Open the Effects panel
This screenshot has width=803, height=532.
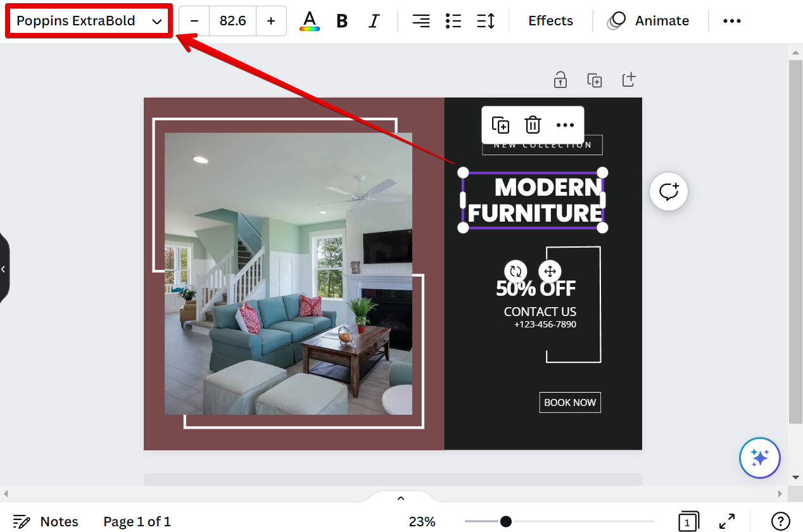(x=550, y=21)
